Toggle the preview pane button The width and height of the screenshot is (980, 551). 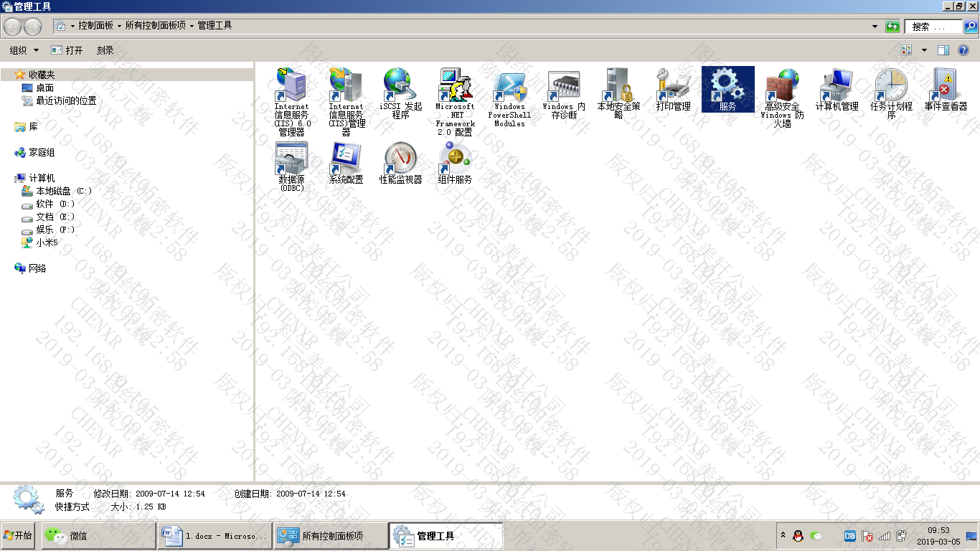943,50
